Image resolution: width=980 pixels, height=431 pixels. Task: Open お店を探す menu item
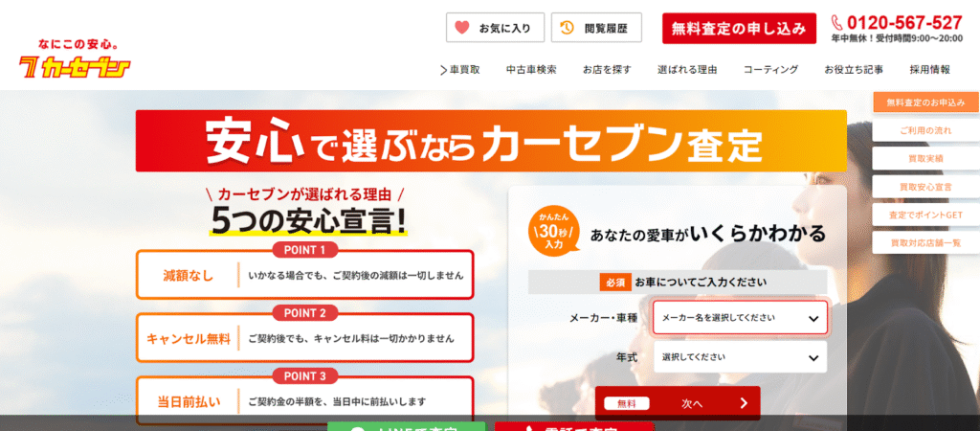click(607, 69)
